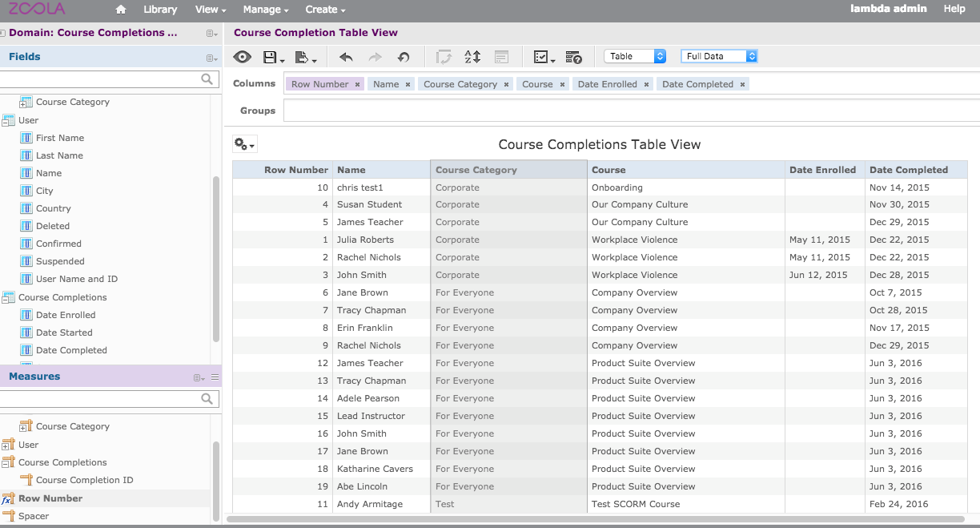This screenshot has width=980, height=528.
Task: Open the Full Data sample dropdown
Action: (718, 56)
